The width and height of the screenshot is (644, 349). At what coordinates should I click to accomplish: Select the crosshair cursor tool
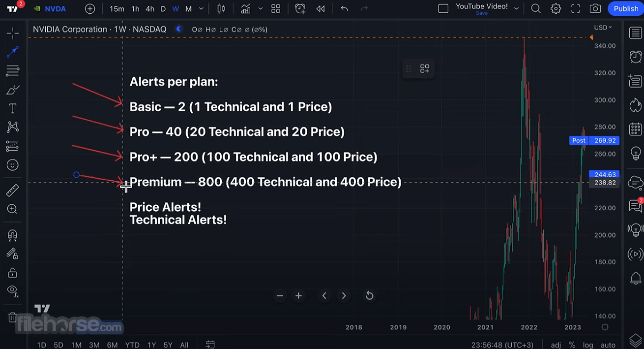[12, 33]
